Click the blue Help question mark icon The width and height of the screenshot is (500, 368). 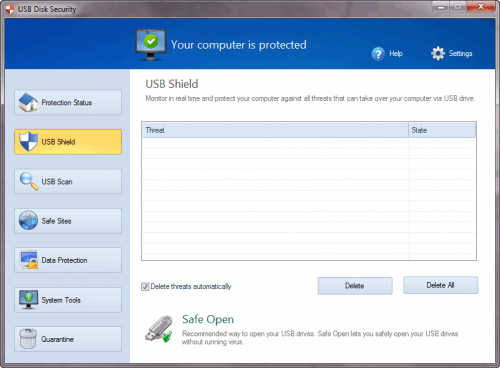click(x=378, y=54)
